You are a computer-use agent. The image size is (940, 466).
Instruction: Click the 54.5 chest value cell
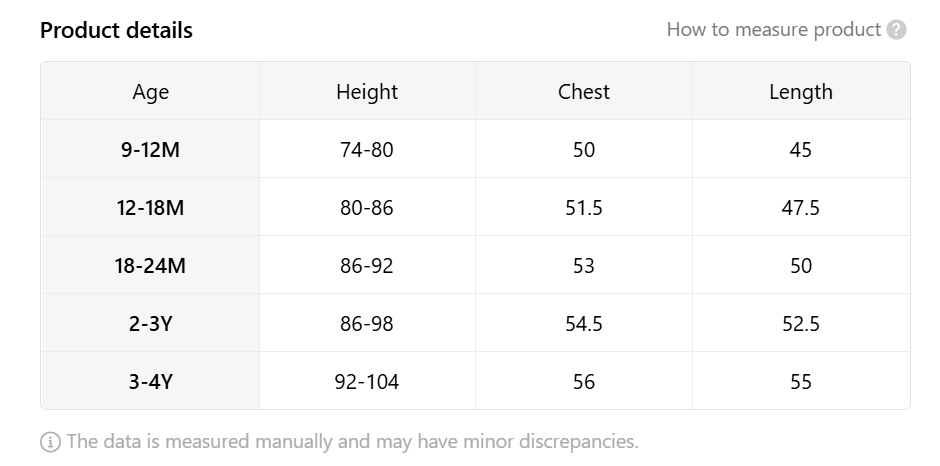point(584,323)
